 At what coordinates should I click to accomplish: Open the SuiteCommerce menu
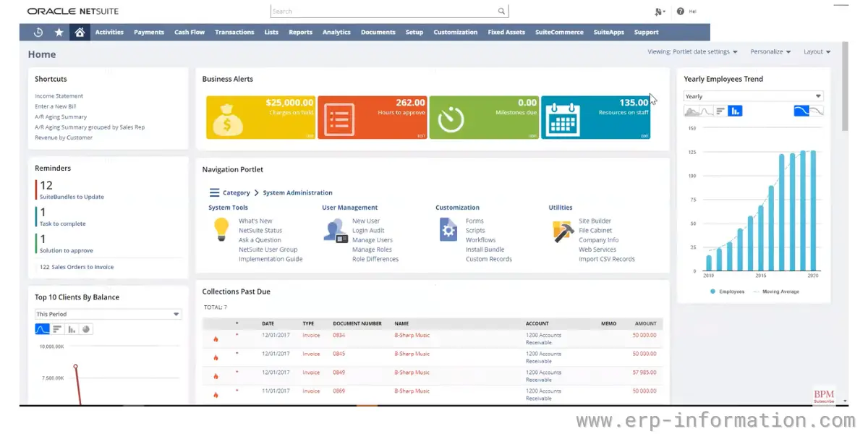tap(559, 33)
